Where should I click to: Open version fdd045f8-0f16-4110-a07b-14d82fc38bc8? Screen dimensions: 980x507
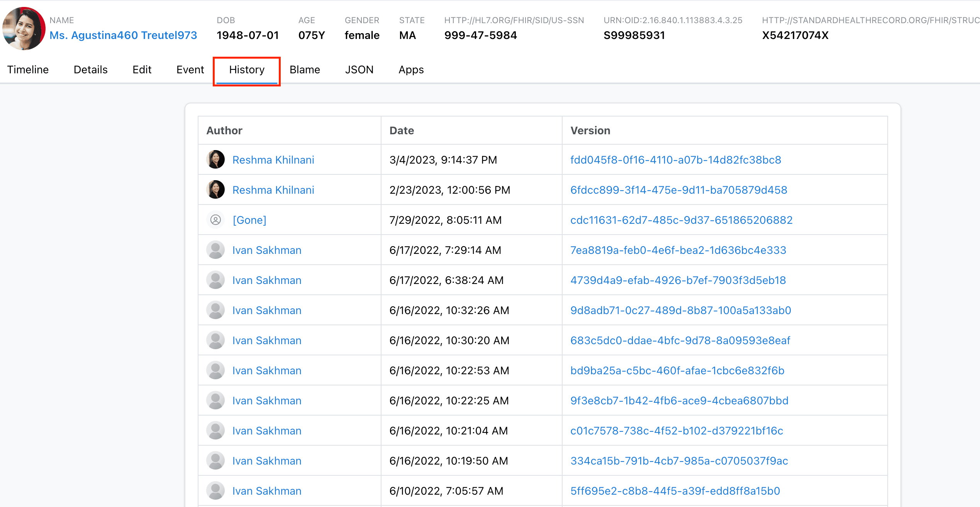[x=675, y=160]
